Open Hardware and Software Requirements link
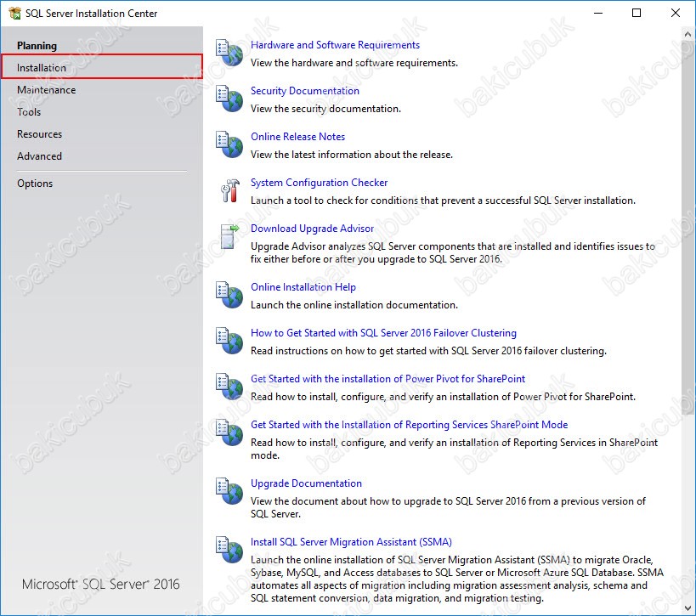The width and height of the screenshot is (696, 616). 335,45
